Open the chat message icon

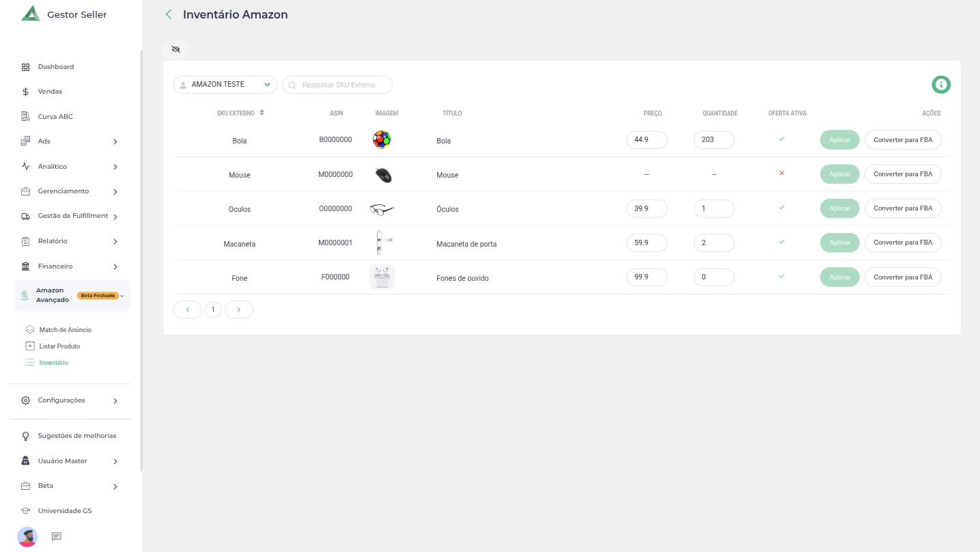tap(57, 536)
